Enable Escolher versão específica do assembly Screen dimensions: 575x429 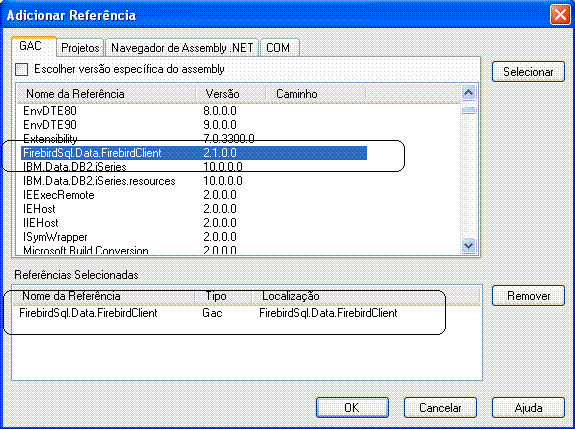(22, 69)
